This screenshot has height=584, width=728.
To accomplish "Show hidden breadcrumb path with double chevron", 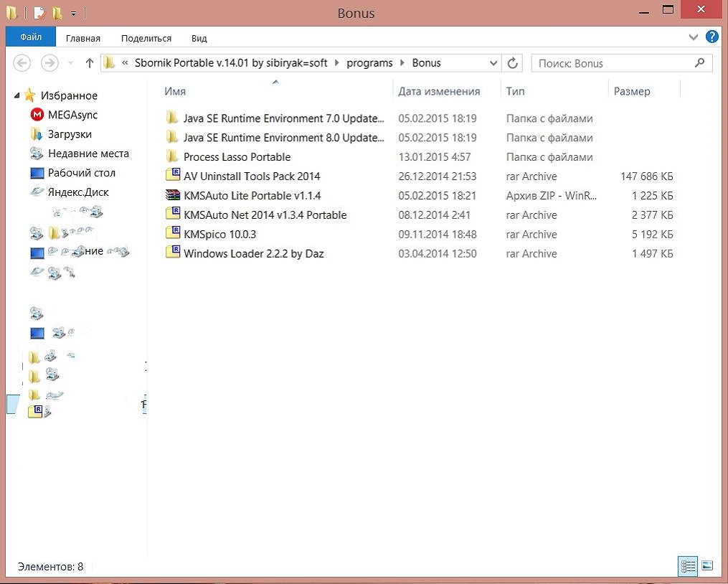I will tap(125, 63).
